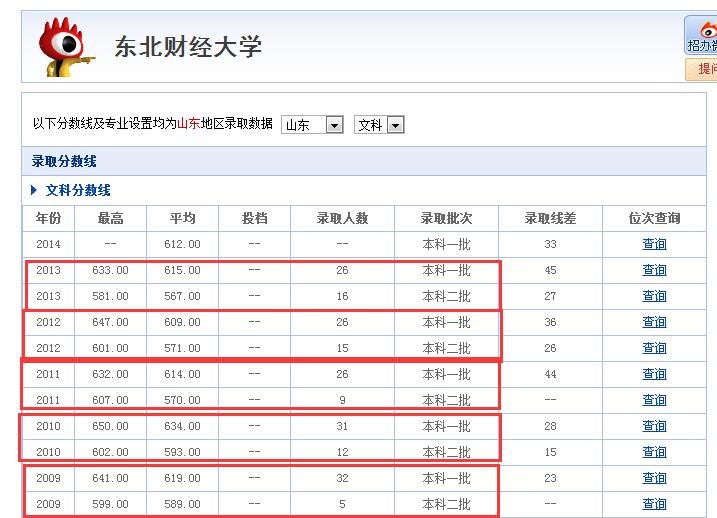Select the 581.00 highest score cell
Viewport: 717px width, 518px height.
(x=110, y=296)
